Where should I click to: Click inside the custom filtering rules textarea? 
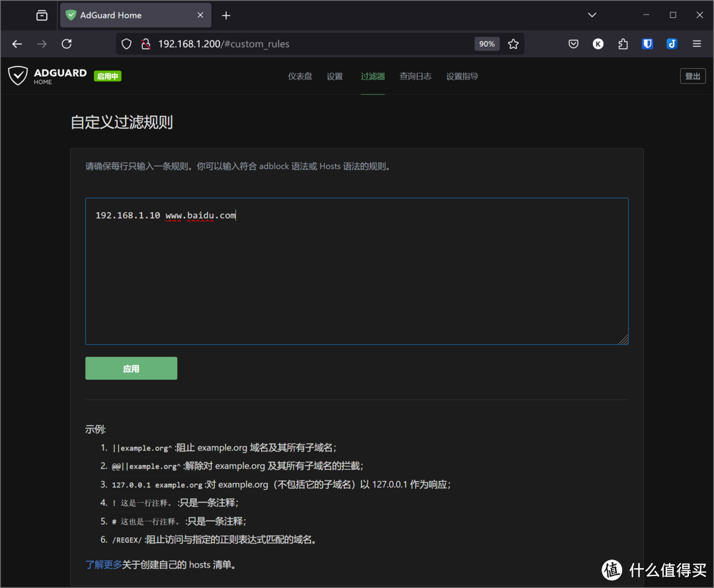357,271
